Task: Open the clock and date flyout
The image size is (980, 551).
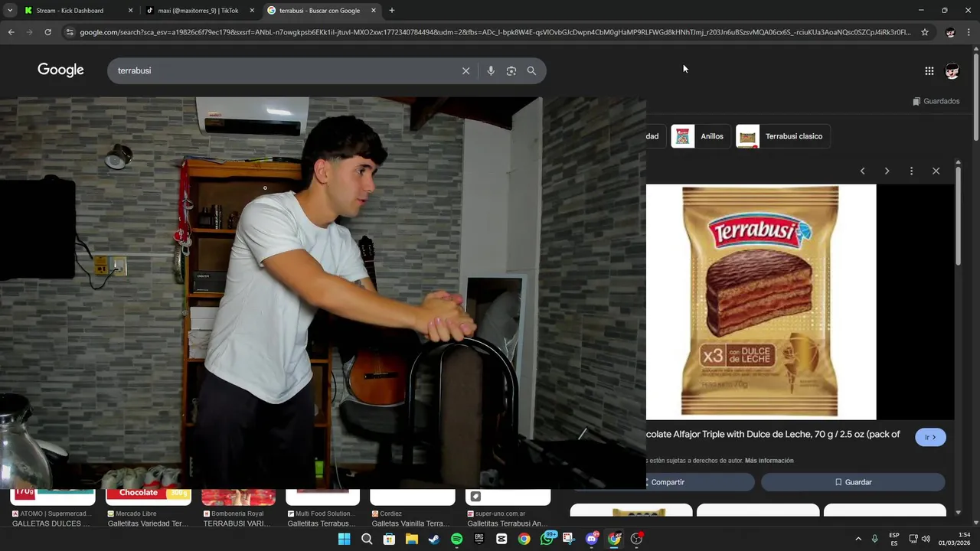Action: click(x=954, y=539)
